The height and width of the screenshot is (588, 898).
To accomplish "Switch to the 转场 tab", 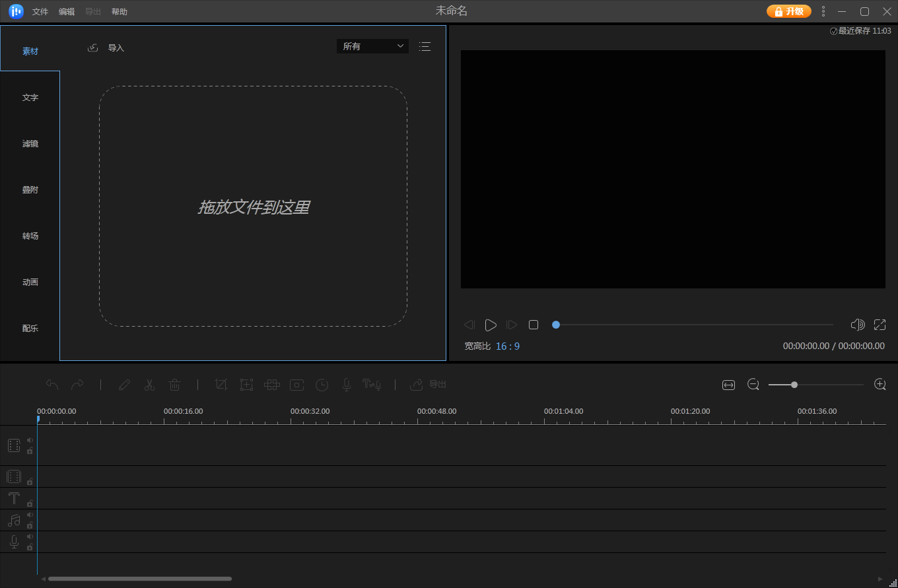I will [x=30, y=236].
